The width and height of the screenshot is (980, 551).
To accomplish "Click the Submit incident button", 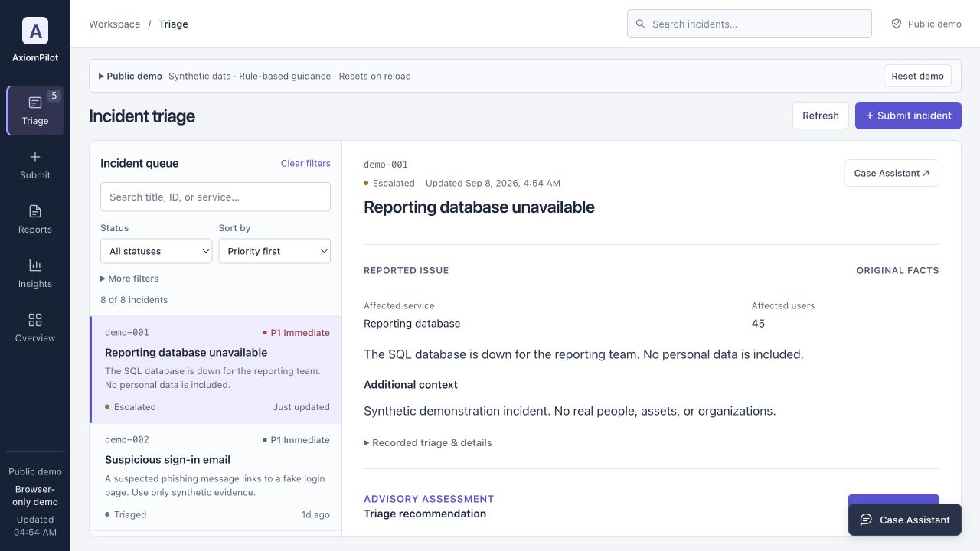I will click(908, 116).
